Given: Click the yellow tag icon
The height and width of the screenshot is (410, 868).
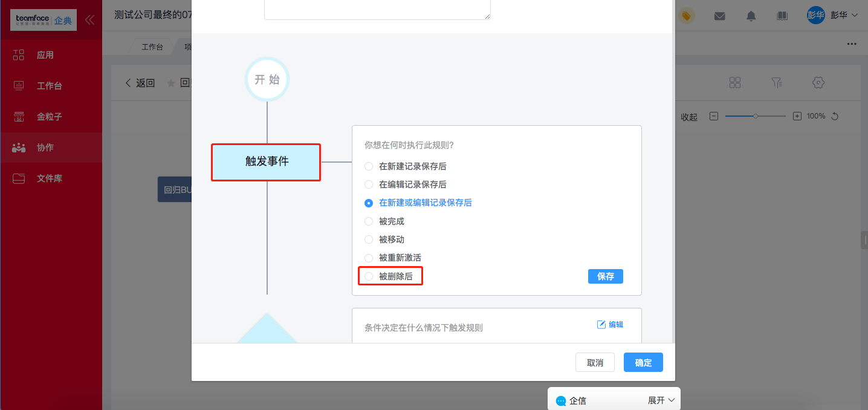Looking at the screenshot, I should [686, 16].
